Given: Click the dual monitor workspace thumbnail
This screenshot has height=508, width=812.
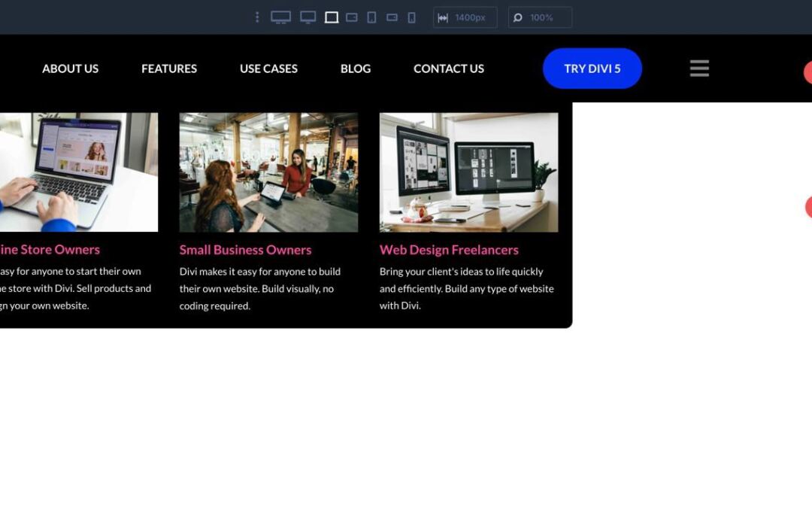Looking at the screenshot, I should point(468,172).
